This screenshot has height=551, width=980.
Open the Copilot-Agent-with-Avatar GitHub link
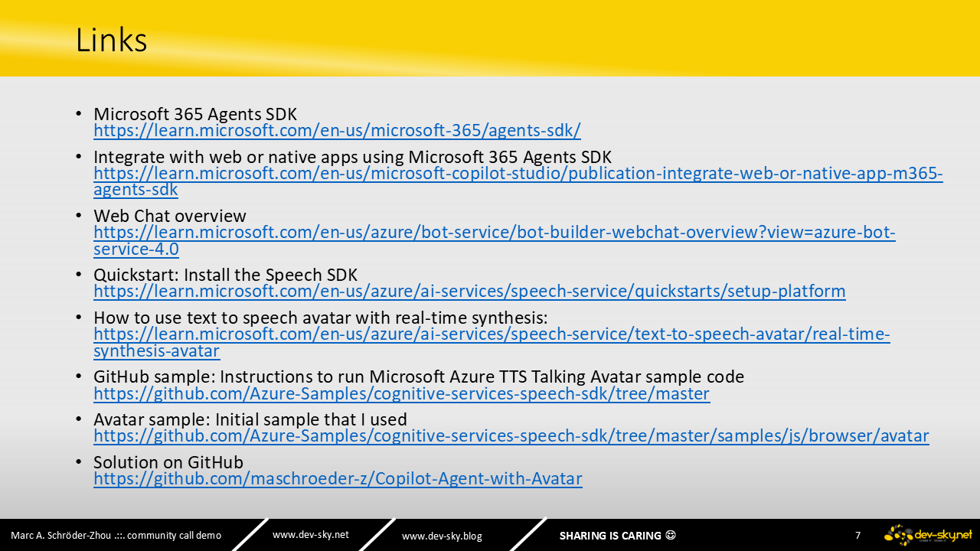pyautogui.click(x=338, y=479)
